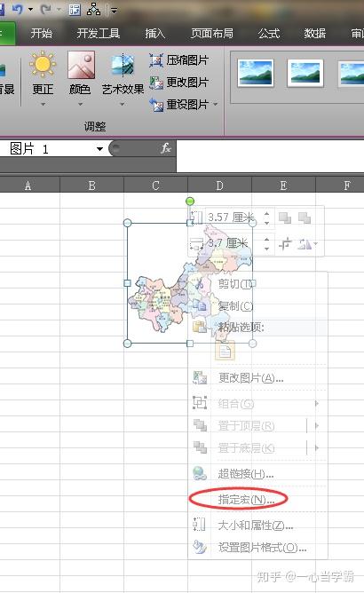
Task: Click the fx insert function icon
Action: tap(166, 148)
